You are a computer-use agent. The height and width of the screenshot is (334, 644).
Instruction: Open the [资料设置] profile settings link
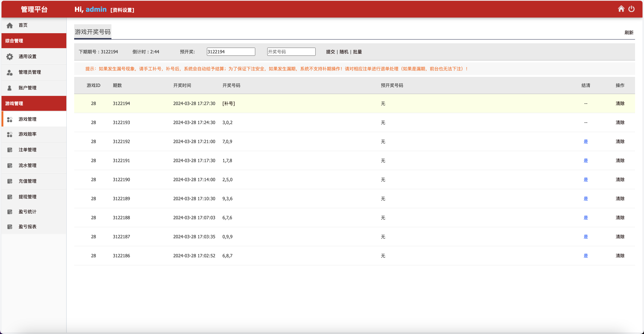pyautogui.click(x=122, y=10)
